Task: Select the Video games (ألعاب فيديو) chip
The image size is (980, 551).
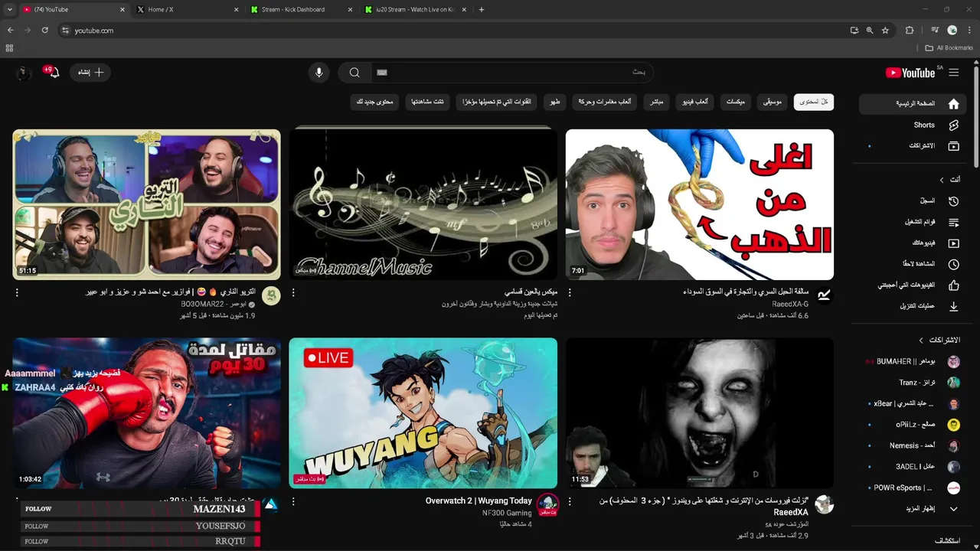Action: click(x=695, y=102)
